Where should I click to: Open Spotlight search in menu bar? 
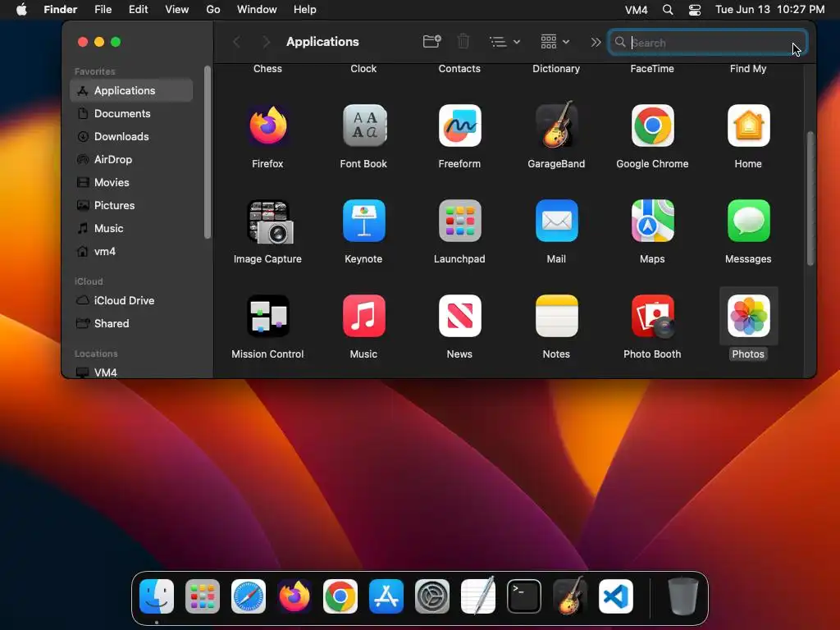[x=668, y=10]
